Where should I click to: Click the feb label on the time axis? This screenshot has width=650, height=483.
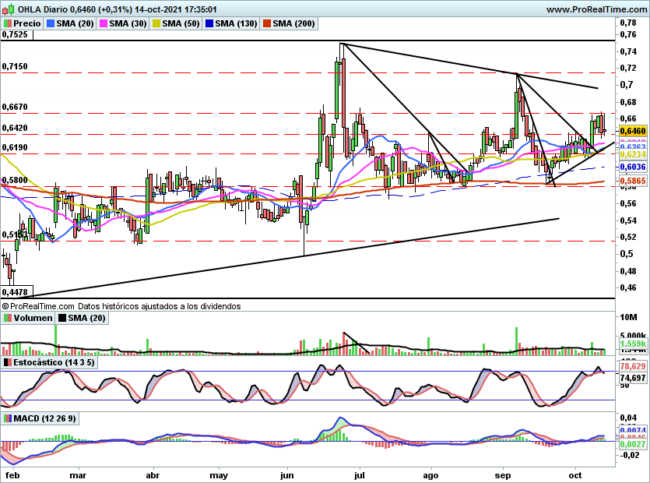tap(12, 476)
